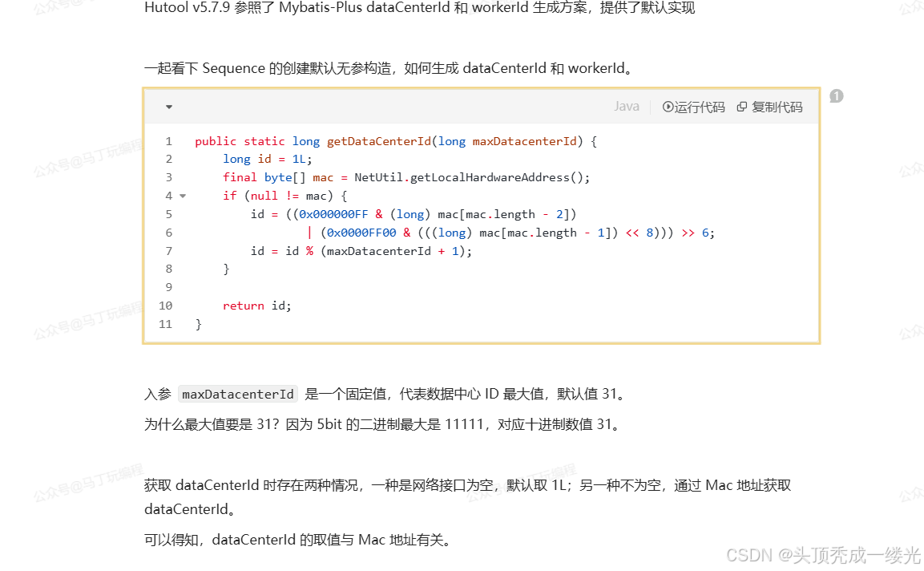924x571 pixels.
Task: Click the Java language label
Action: [x=627, y=106]
